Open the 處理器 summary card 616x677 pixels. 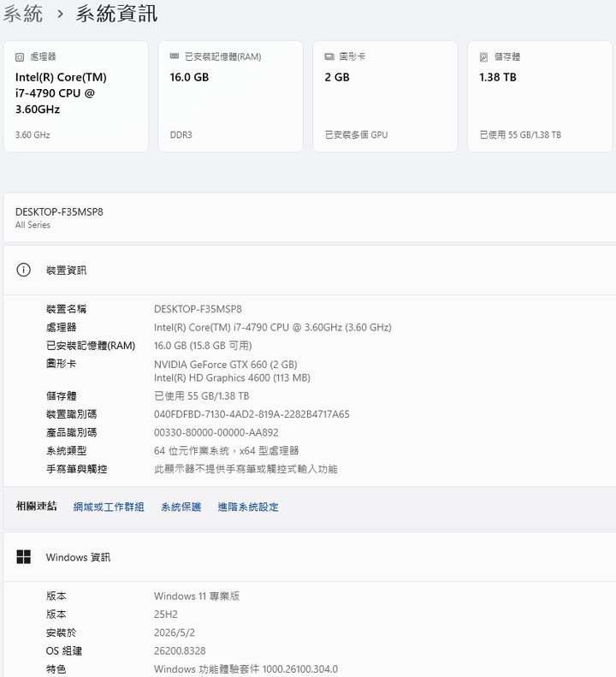(x=76, y=96)
